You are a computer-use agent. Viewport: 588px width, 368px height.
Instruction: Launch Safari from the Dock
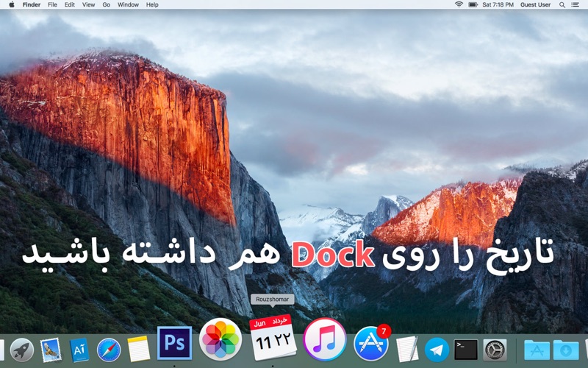pyautogui.click(x=109, y=350)
